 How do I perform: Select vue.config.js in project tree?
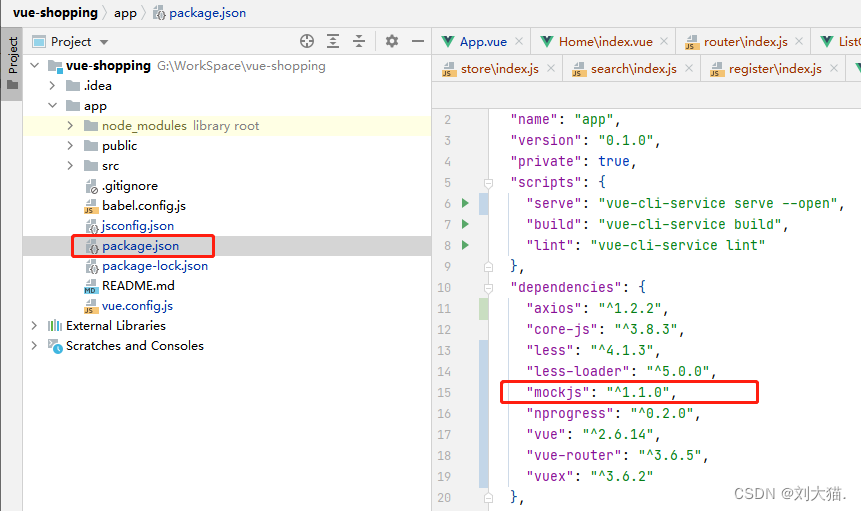[x=128, y=306]
